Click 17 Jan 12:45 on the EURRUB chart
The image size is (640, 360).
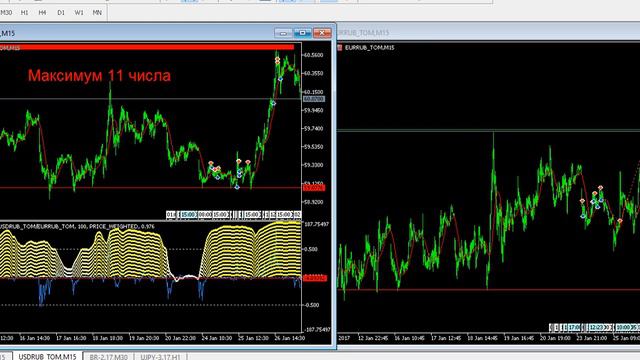click(x=446, y=338)
